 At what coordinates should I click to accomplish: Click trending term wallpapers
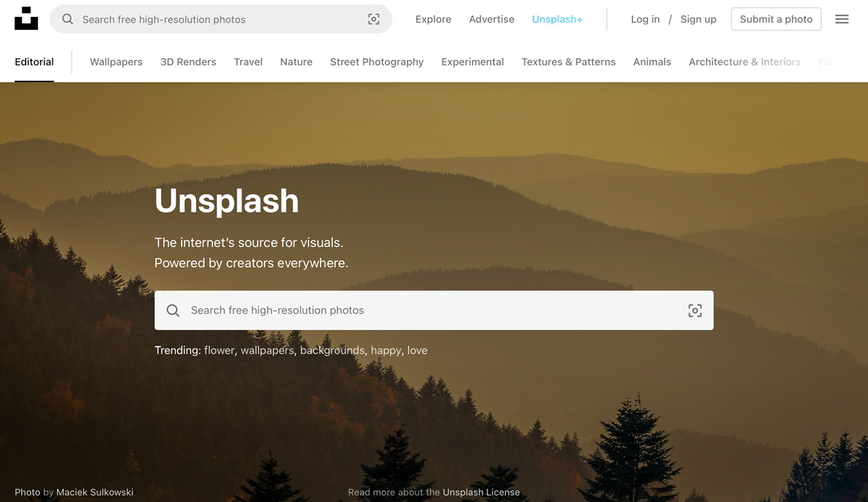point(267,350)
